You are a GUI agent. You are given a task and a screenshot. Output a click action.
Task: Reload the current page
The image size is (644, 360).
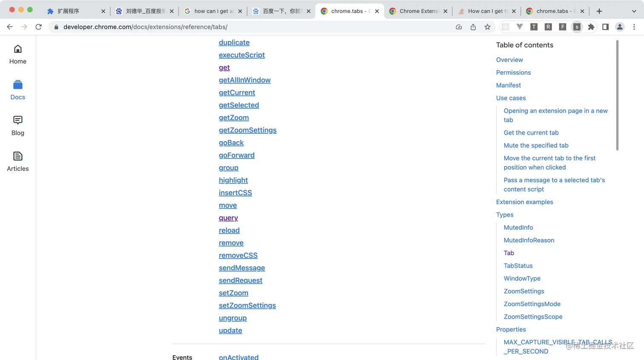pos(38,26)
